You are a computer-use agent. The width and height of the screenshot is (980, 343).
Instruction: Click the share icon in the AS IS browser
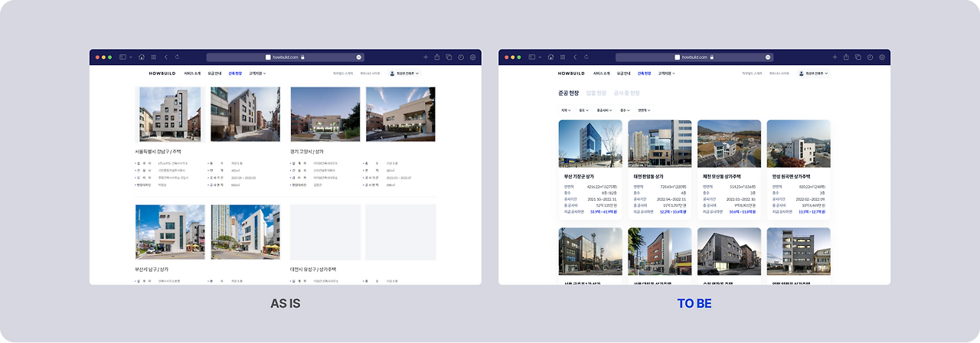(437, 57)
